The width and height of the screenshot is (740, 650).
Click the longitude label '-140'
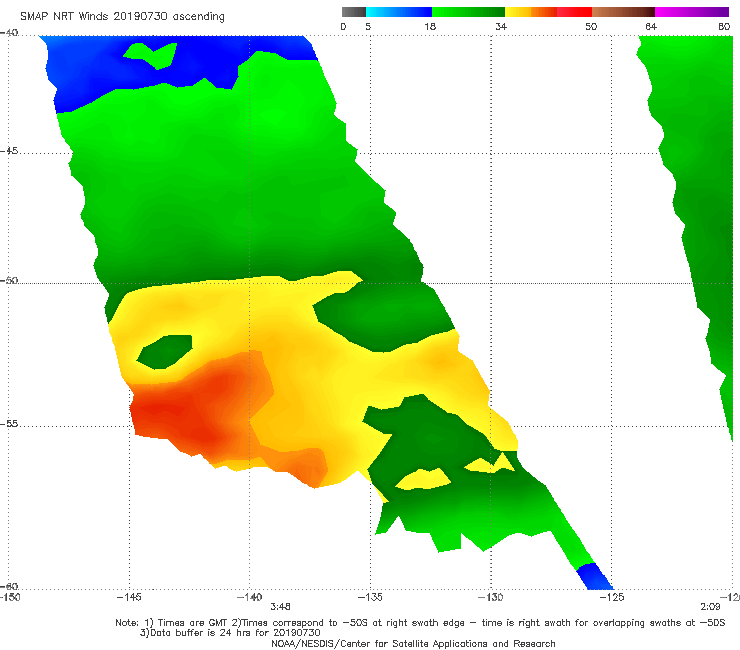tap(249, 598)
